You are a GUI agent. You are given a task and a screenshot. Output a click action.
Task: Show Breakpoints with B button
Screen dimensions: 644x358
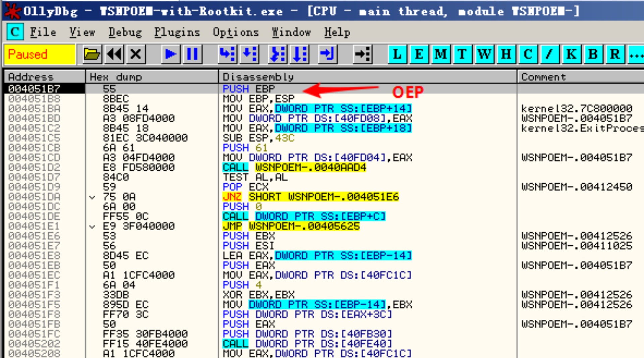click(594, 54)
